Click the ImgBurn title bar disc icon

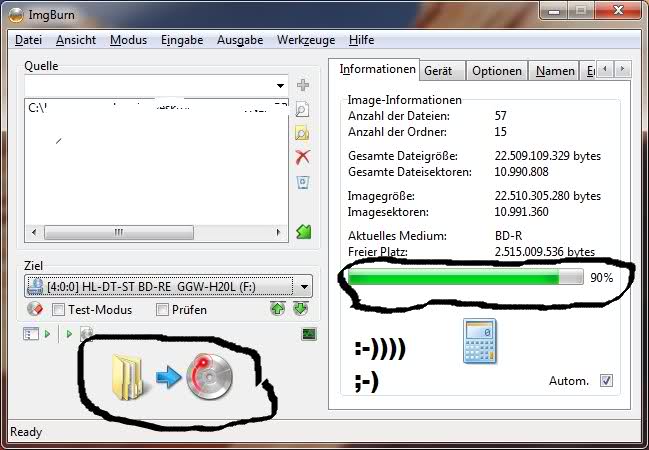pos(16,15)
